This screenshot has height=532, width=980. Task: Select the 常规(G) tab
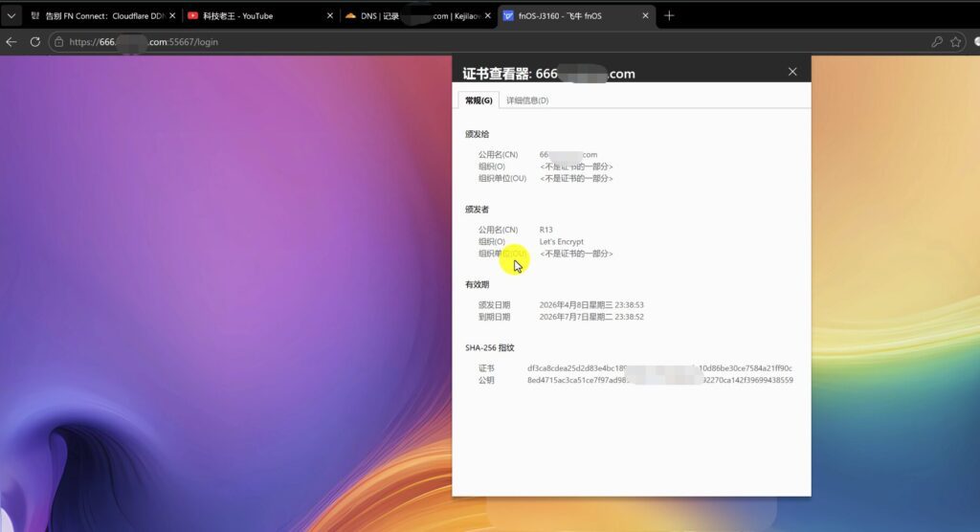click(x=479, y=100)
